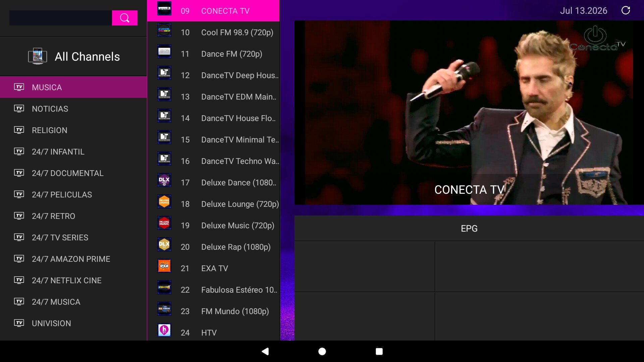The width and height of the screenshot is (644, 362).
Task: Click the Dance FM channel logo
Action: pos(164,52)
